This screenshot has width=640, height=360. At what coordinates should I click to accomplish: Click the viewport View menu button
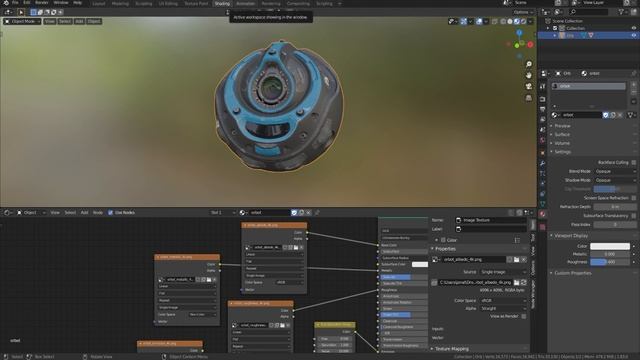coord(49,21)
